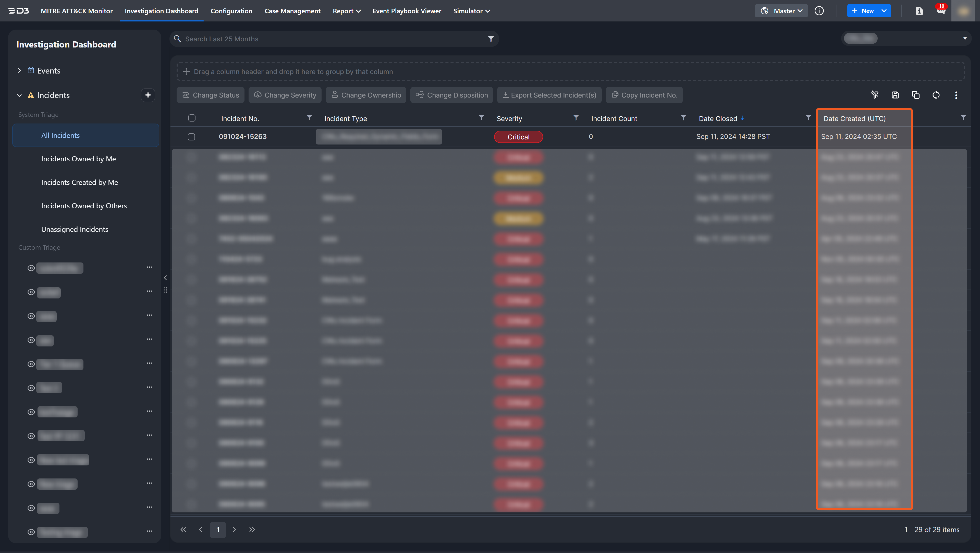Open the three-dot more options menu in toolbar
The image size is (980, 553).
pos(956,95)
